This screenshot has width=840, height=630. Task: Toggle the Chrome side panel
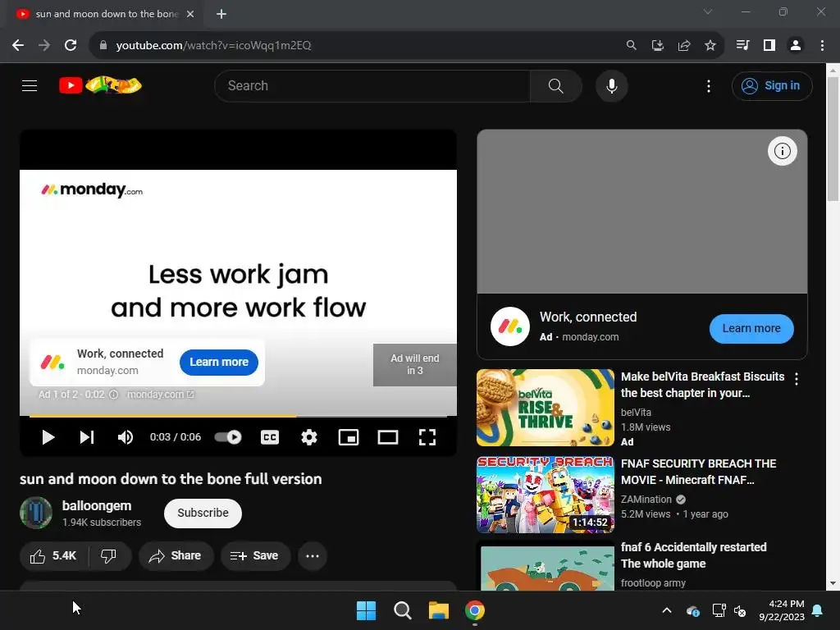[x=769, y=46]
